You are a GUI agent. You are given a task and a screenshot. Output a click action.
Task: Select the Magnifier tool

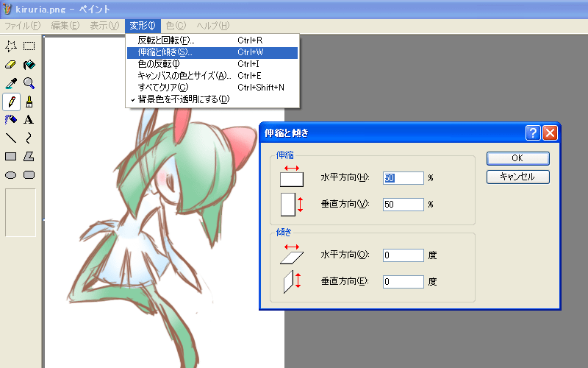click(x=29, y=83)
